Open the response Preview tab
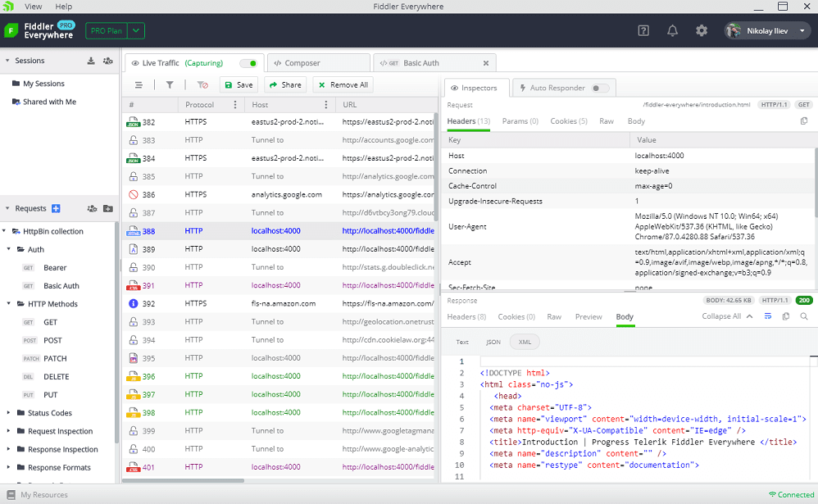 coord(588,316)
